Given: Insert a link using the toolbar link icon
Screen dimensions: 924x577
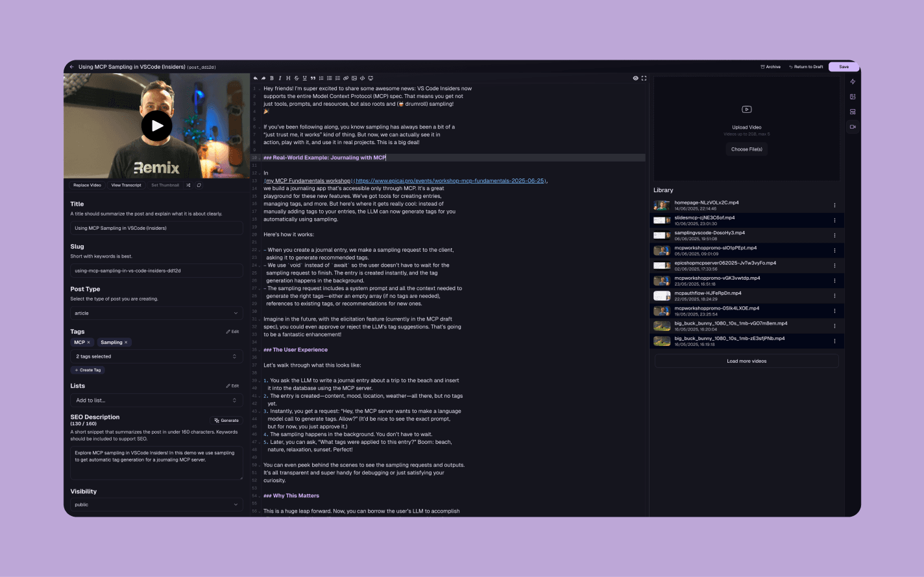Looking at the screenshot, I should [x=346, y=78].
